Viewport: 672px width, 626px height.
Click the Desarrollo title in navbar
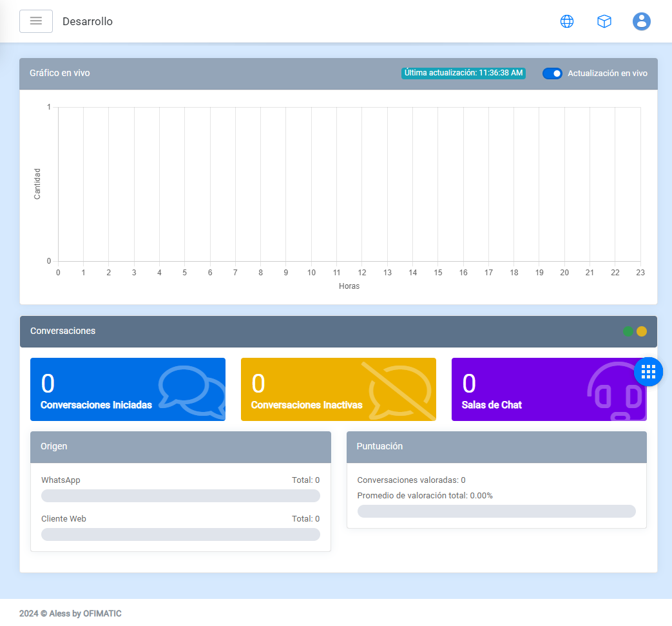[88, 21]
